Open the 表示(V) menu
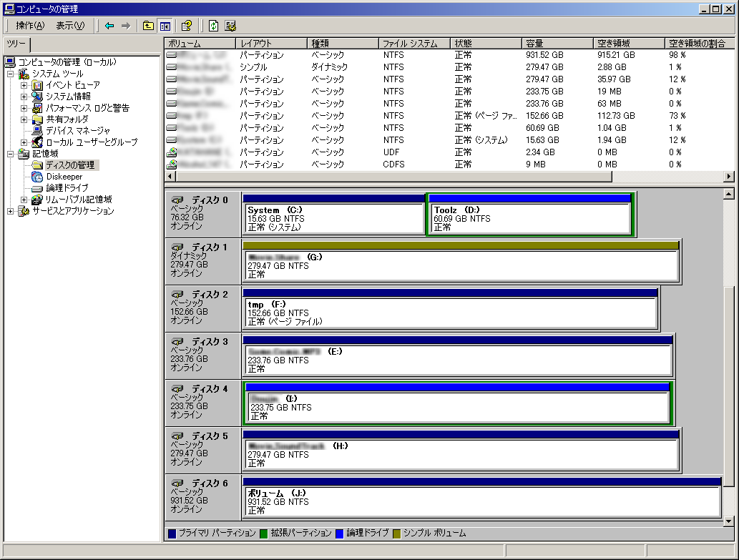Screen dimensions: 739x560 point(70,26)
